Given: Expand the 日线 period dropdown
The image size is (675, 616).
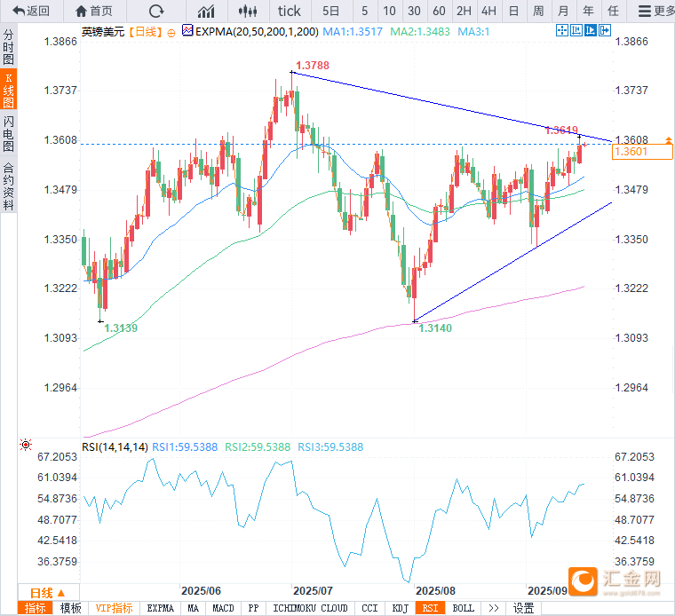Looking at the screenshot, I should (x=48, y=593).
